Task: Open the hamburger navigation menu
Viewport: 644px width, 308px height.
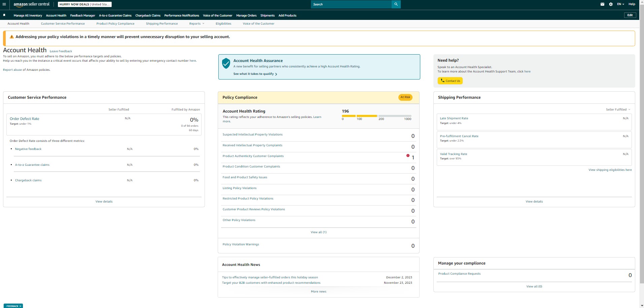Action: (x=4, y=4)
